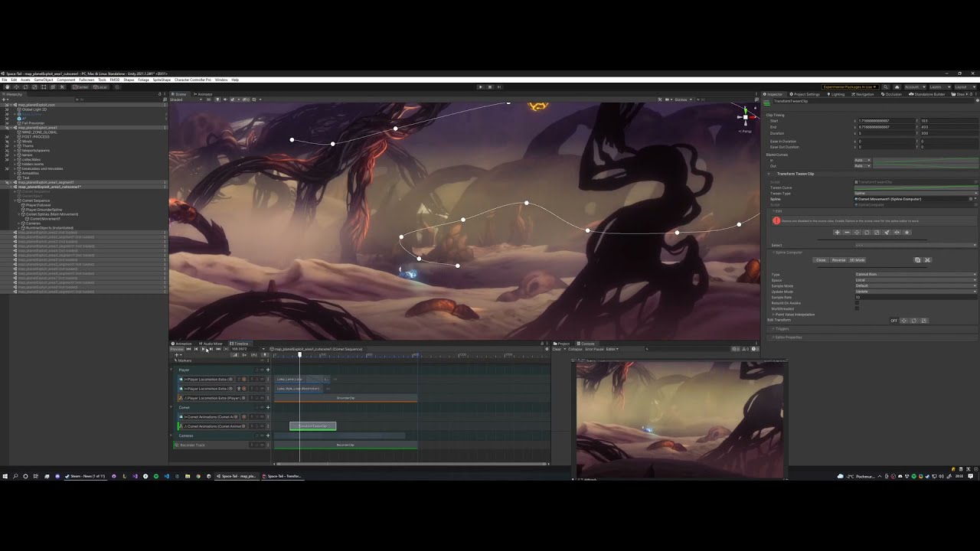The height and width of the screenshot is (551, 980).
Task: Toggle scene lighting in Scene view
Action: tap(217, 99)
